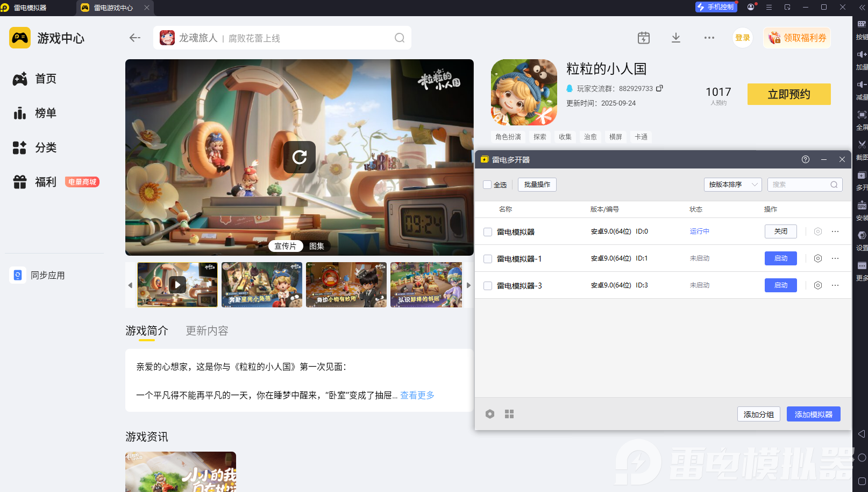
Task: Open more options for 雷电模拟器-1
Action: pos(835,258)
